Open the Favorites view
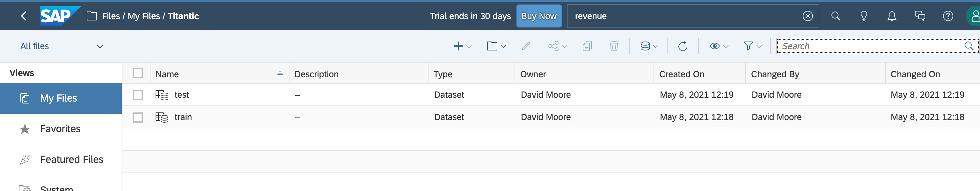 60,129
